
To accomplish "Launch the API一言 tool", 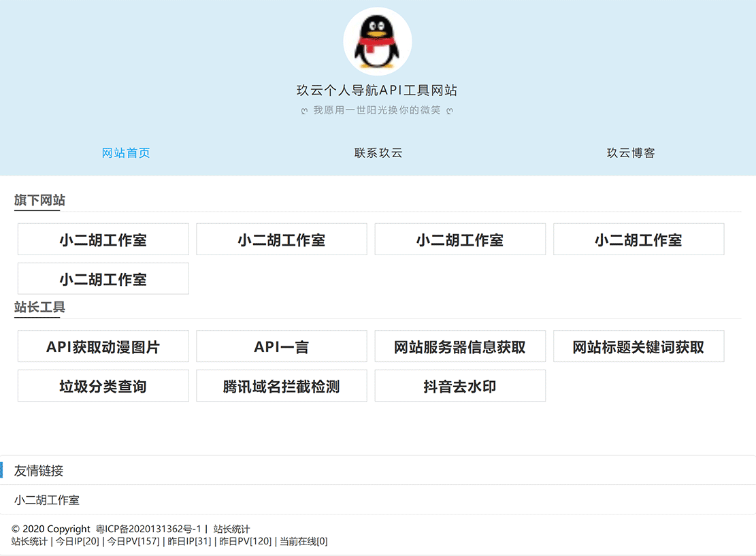I will click(281, 346).
